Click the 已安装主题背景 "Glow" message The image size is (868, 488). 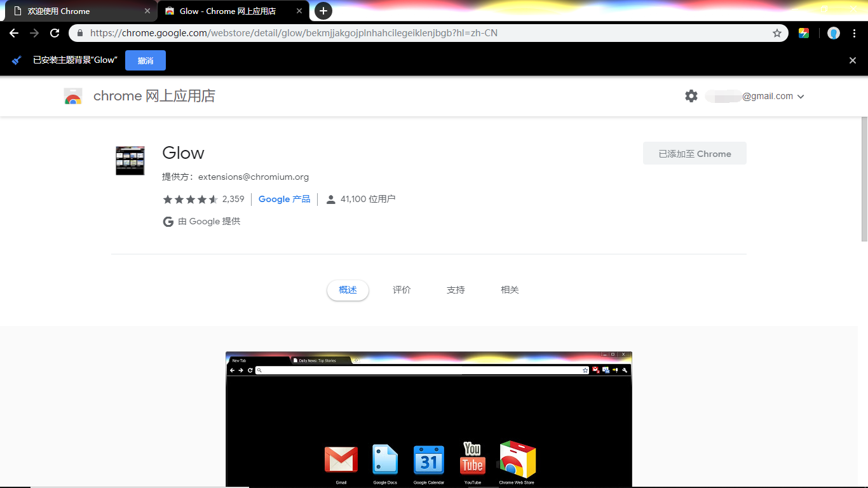75,60
